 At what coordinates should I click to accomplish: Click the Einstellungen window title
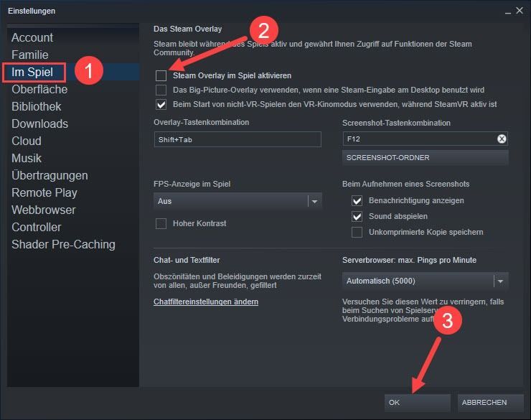[32, 11]
